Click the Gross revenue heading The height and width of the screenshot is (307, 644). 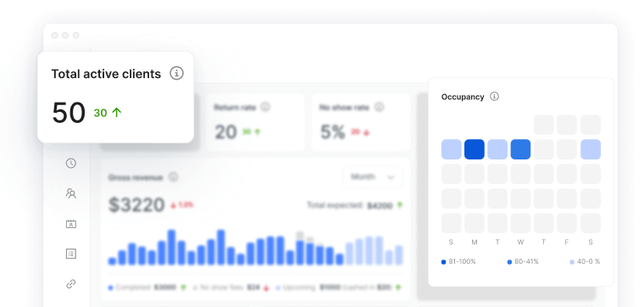(x=136, y=177)
